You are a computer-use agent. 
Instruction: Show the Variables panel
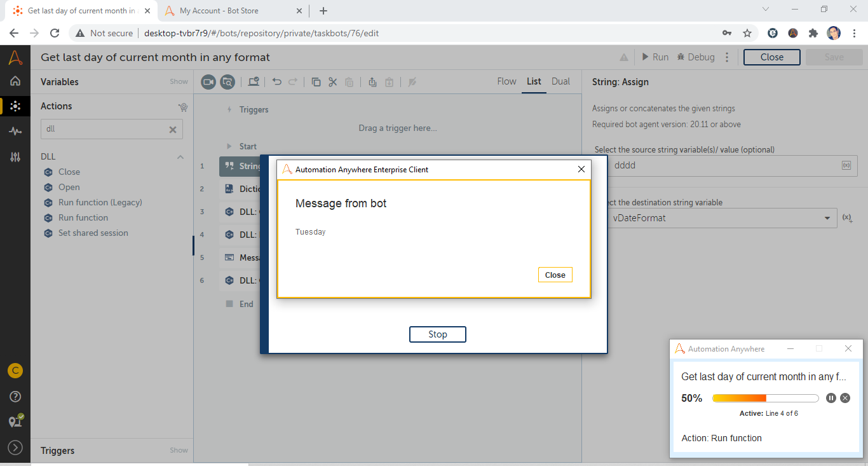[x=179, y=82]
